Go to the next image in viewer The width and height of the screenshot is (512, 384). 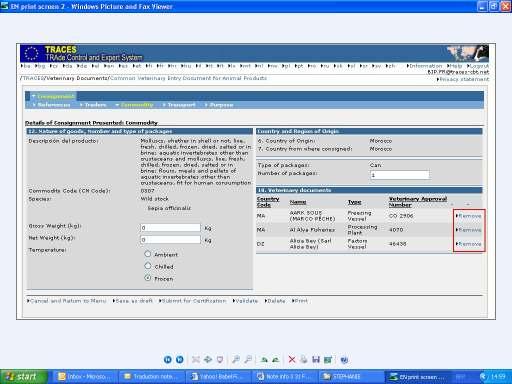(180, 359)
